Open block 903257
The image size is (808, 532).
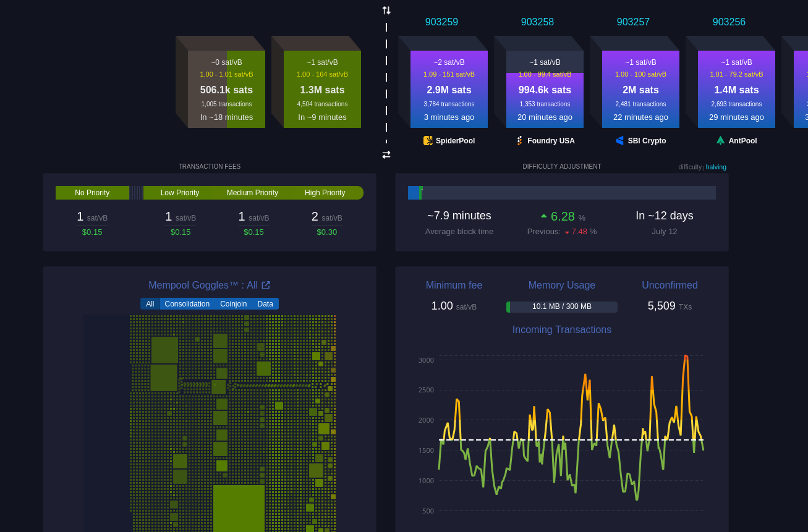[633, 22]
